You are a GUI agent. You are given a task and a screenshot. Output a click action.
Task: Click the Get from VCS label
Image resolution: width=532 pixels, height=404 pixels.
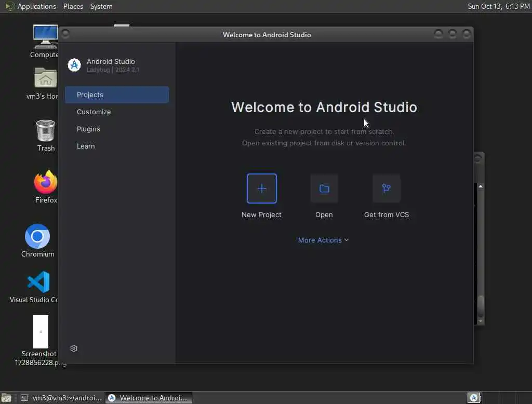click(x=387, y=214)
